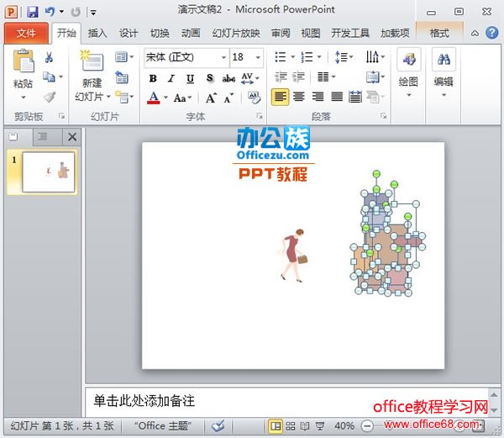The width and height of the screenshot is (504, 438).
Task: Decrease font size with small A
Action: 228,98
